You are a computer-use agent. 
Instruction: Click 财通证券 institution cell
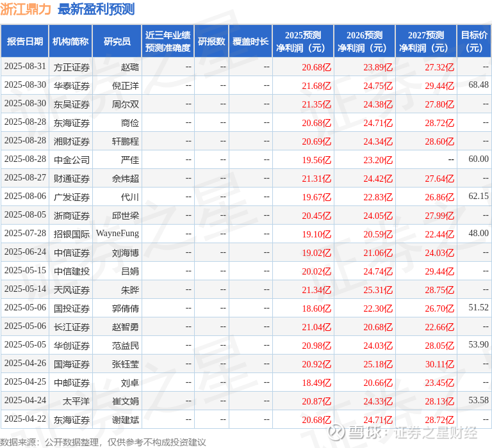[72, 179]
